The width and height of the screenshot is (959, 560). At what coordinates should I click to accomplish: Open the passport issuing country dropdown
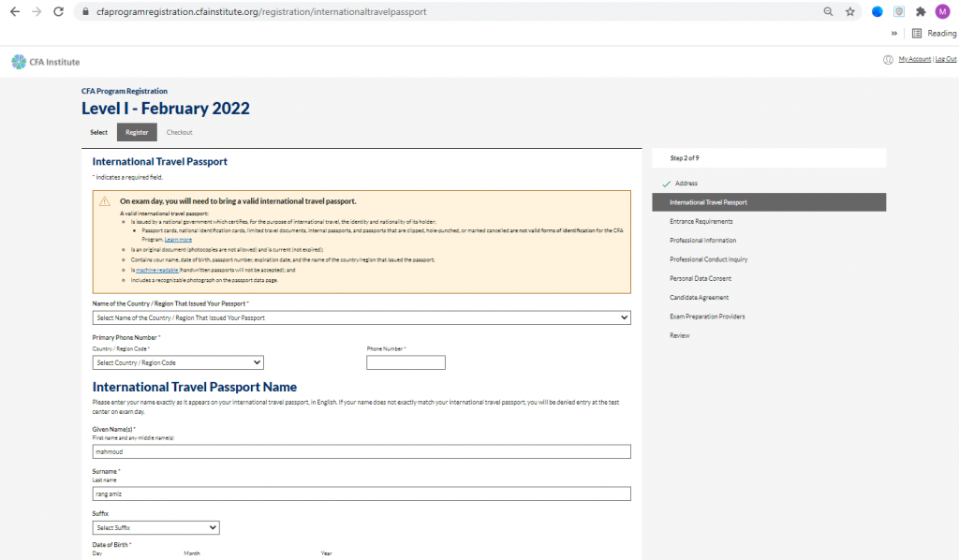click(x=361, y=317)
